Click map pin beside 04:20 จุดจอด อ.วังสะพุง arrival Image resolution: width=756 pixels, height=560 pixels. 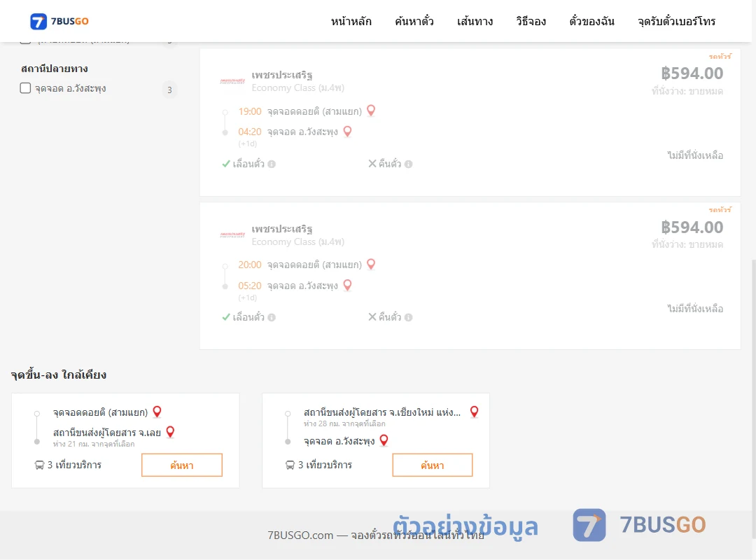click(347, 131)
